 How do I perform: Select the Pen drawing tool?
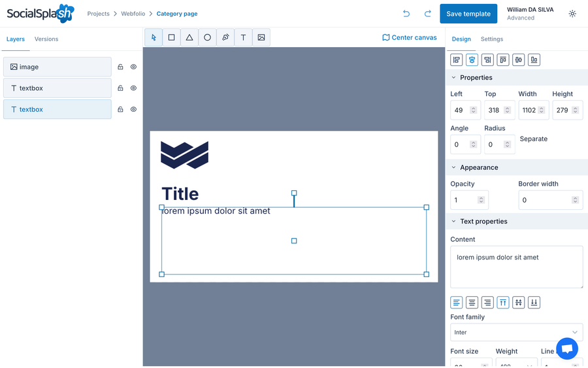click(x=225, y=37)
